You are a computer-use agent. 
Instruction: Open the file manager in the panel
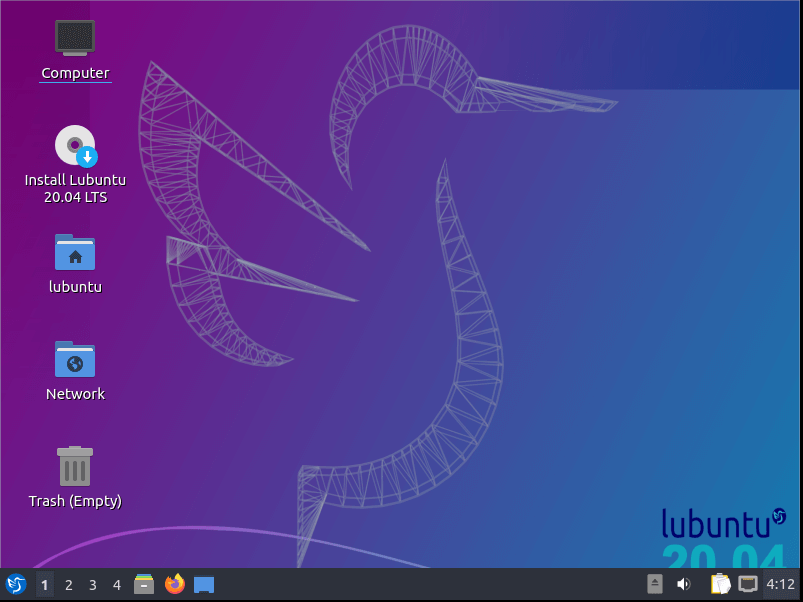coord(144,584)
